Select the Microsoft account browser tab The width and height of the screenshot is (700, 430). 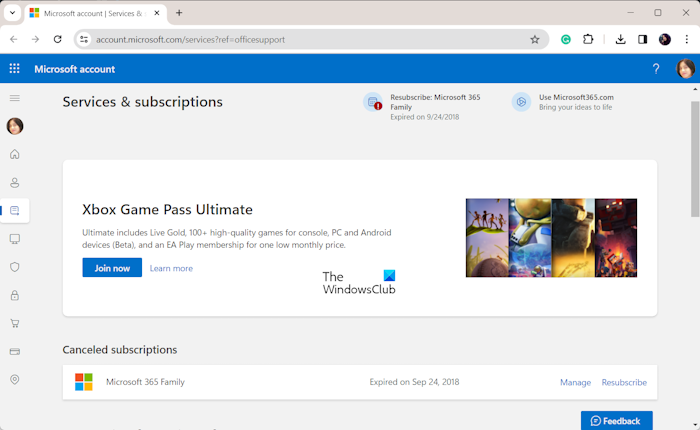point(90,13)
